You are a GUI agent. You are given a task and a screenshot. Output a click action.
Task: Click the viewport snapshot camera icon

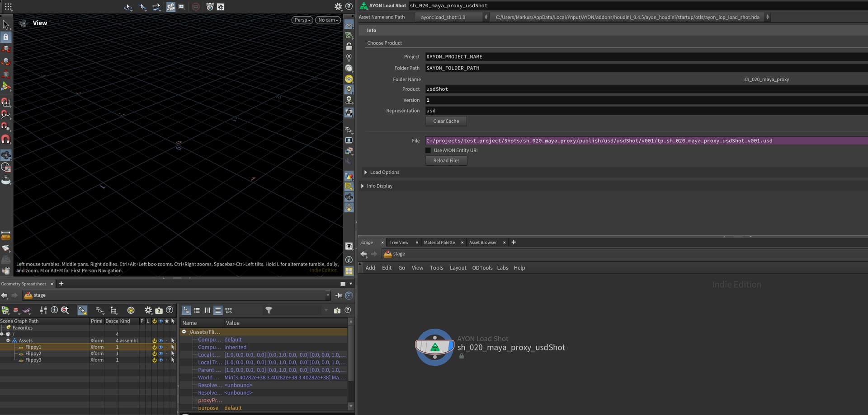[210, 7]
